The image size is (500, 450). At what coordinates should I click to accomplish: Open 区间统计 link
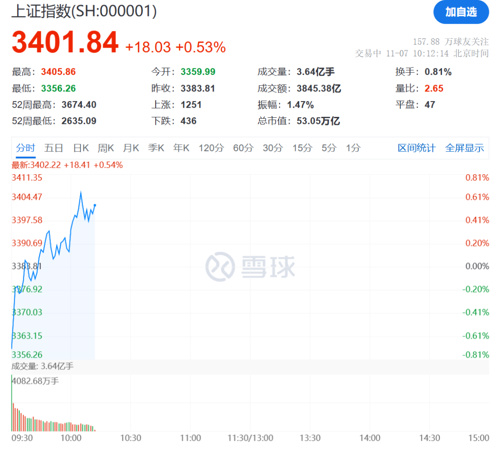[416, 148]
